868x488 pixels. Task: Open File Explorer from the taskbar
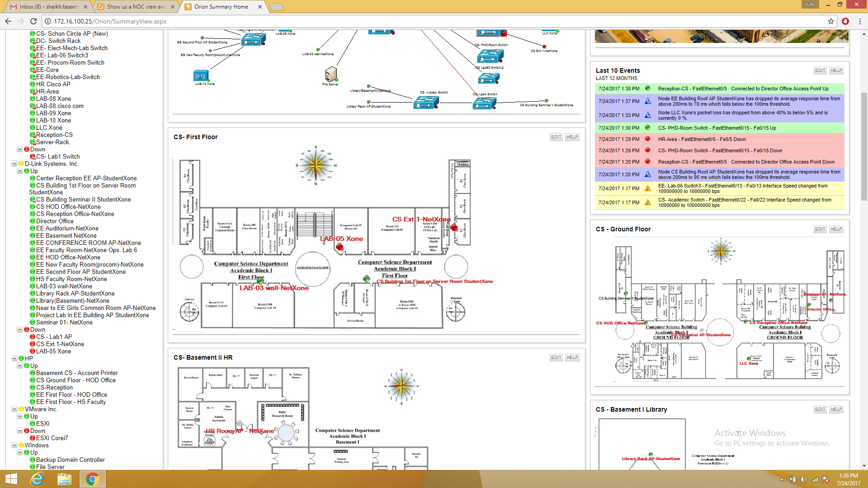pyautogui.click(x=65, y=479)
